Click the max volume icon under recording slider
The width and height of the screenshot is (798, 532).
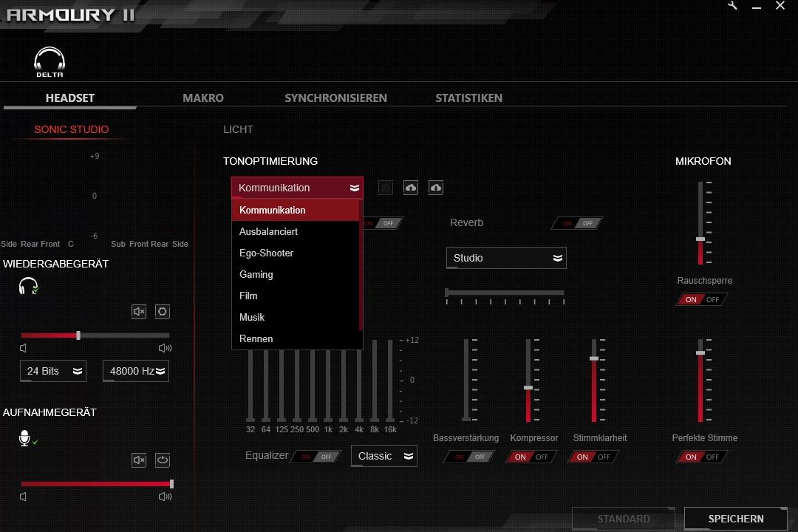(x=165, y=497)
